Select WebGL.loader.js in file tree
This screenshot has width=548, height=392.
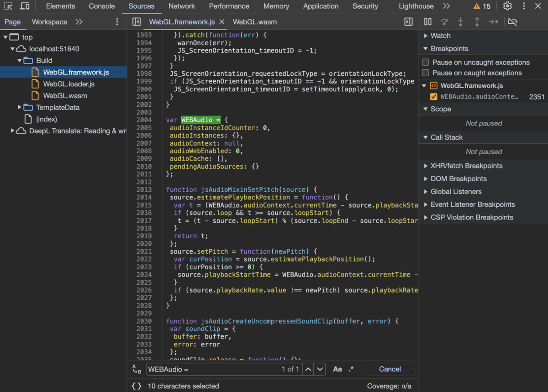pos(68,84)
